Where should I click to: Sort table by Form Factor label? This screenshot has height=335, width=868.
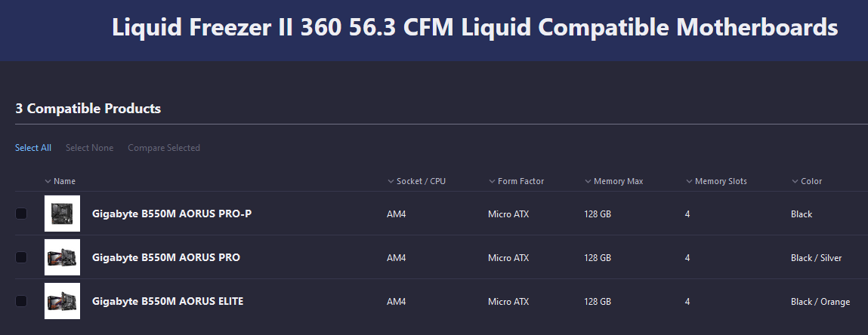(521, 181)
